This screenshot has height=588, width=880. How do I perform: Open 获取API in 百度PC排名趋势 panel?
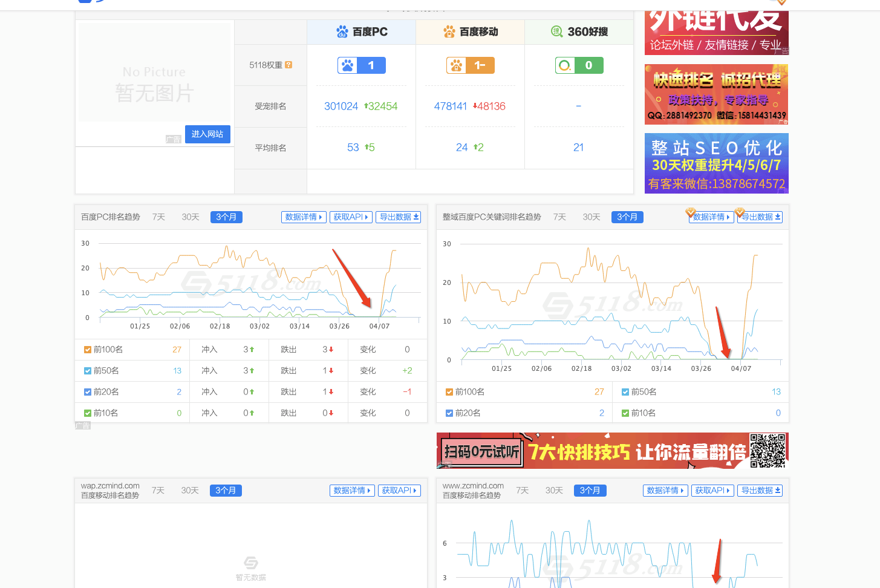click(351, 217)
